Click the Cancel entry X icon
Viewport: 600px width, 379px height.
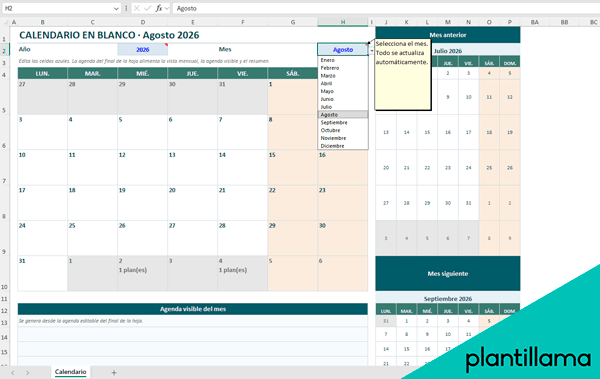tap(137, 8)
